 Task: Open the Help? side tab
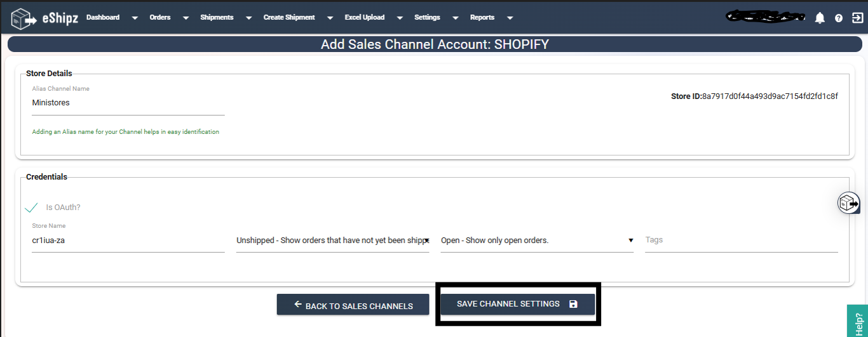[858, 321]
